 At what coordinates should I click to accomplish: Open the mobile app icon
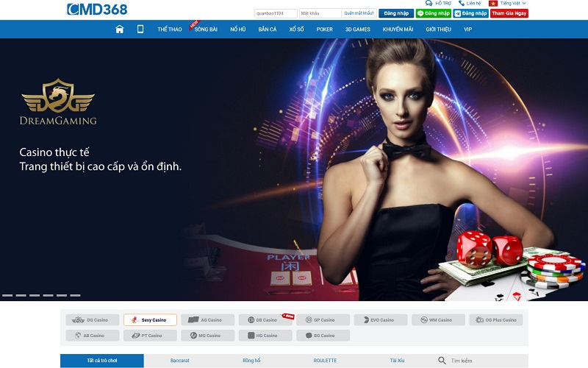pyautogui.click(x=140, y=29)
